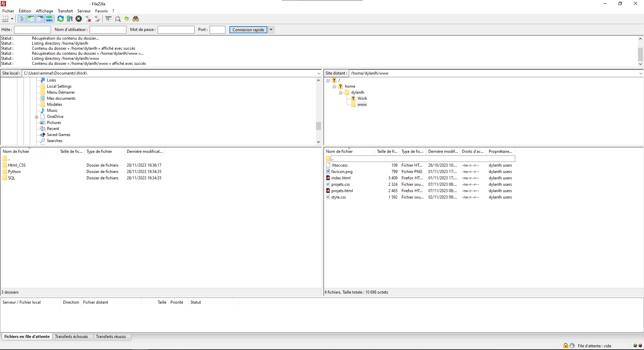Image resolution: width=644 pixels, height=350 pixels.
Task: Click the local tree vertical scrollbar thumb
Action: click(318, 126)
